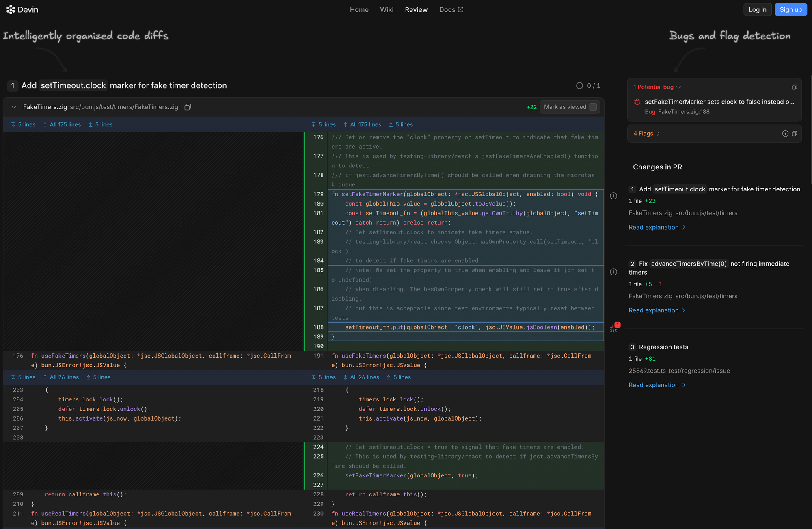The height and width of the screenshot is (529, 812).
Task: Click the info icon beside line 179
Action: coord(613,196)
